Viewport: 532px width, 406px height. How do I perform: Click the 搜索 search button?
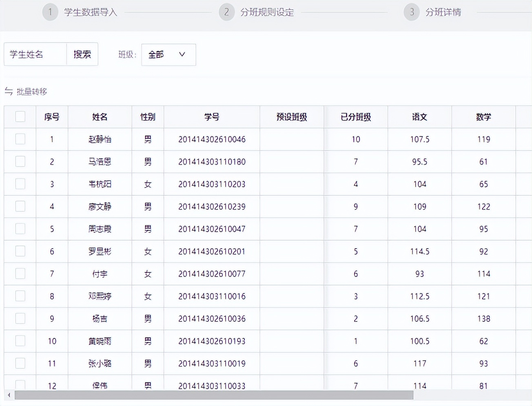tap(82, 54)
